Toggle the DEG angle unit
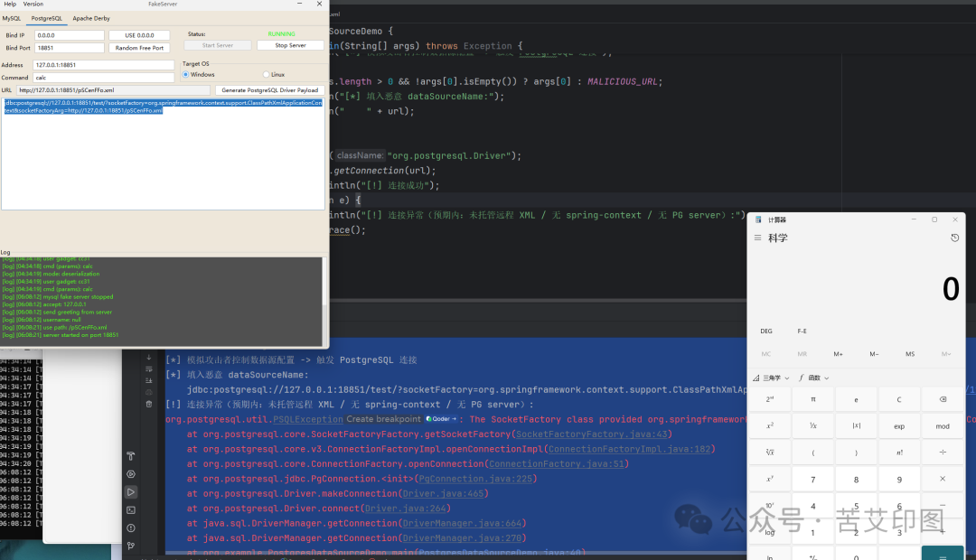This screenshot has width=976, height=560. 766,331
